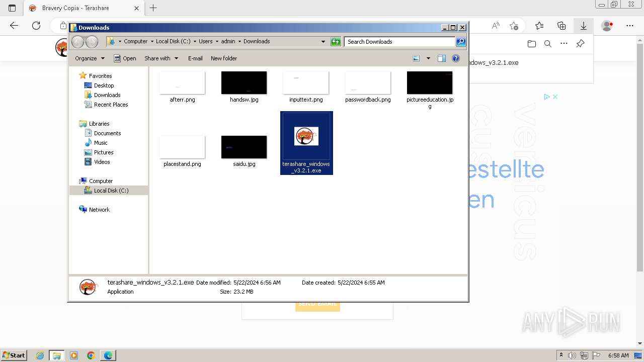
Task: Expand the address bar history dropdown arrow
Action: coord(323,42)
